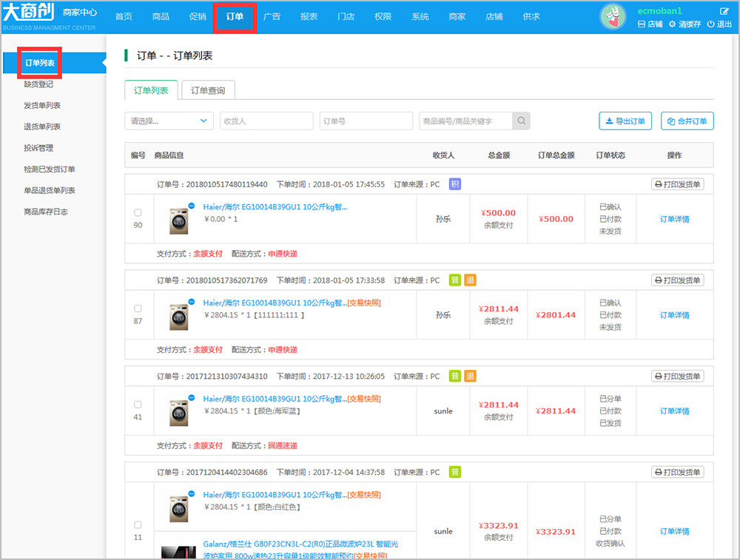Open 广告 in top navigation
Image resolution: width=740 pixels, height=560 pixels.
(x=272, y=16)
